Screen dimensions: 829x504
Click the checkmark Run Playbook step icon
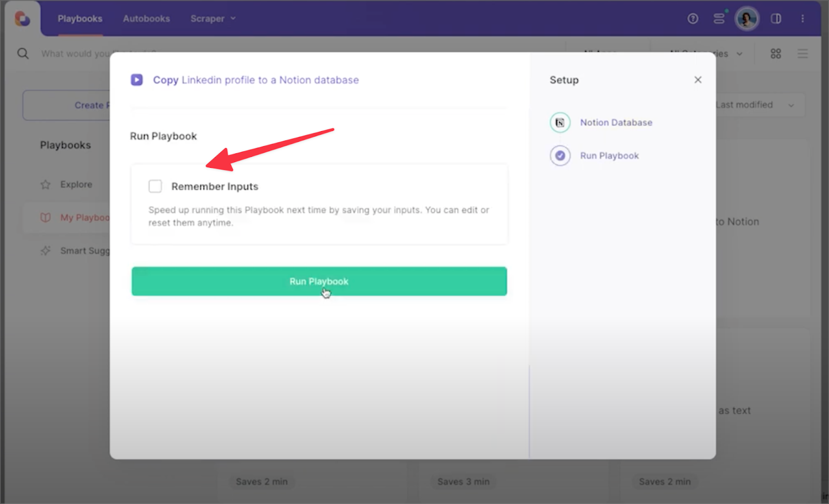[560, 155]
